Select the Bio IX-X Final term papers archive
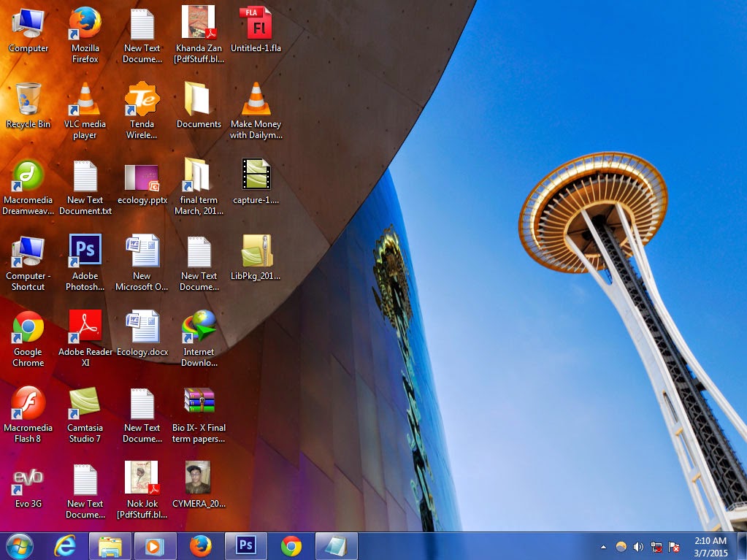747x560 pixels. 199,414
